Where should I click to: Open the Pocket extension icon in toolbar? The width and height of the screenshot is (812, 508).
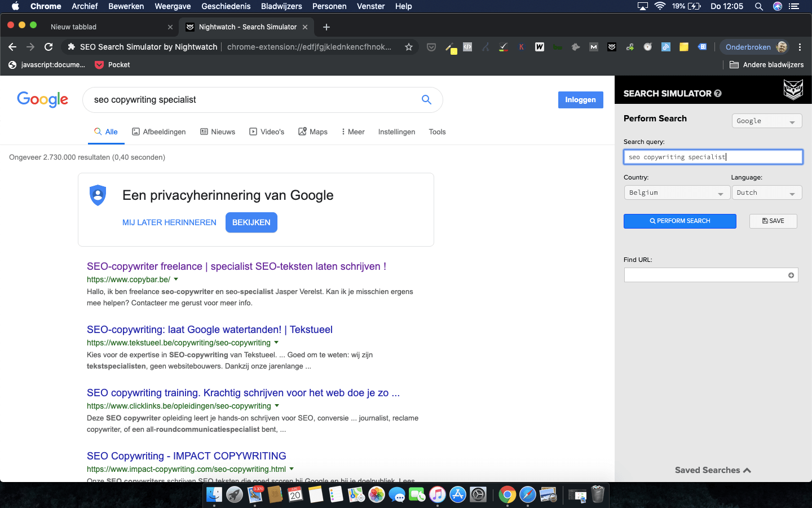pyautogui.click(x=431, y=47)
